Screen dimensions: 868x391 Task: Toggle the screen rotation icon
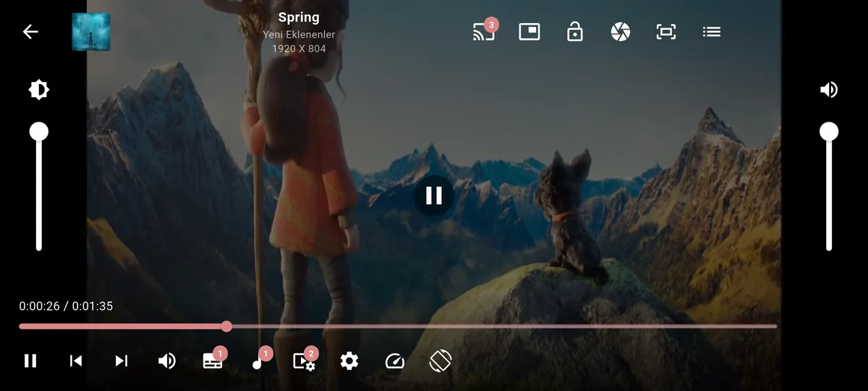coord(441,361)
